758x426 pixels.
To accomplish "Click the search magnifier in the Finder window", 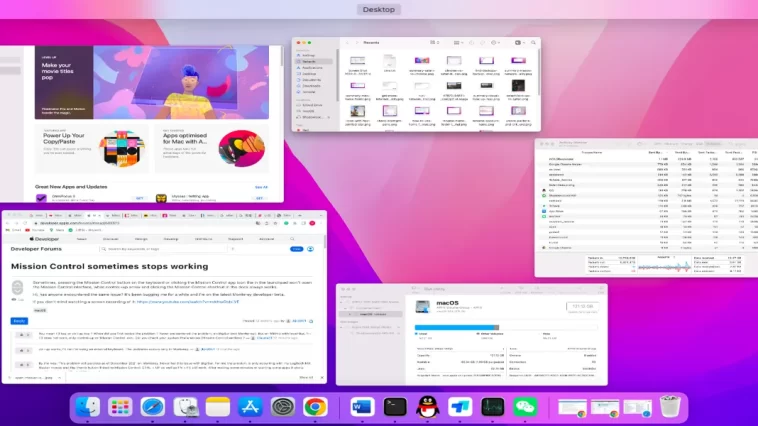I will 533,43.
